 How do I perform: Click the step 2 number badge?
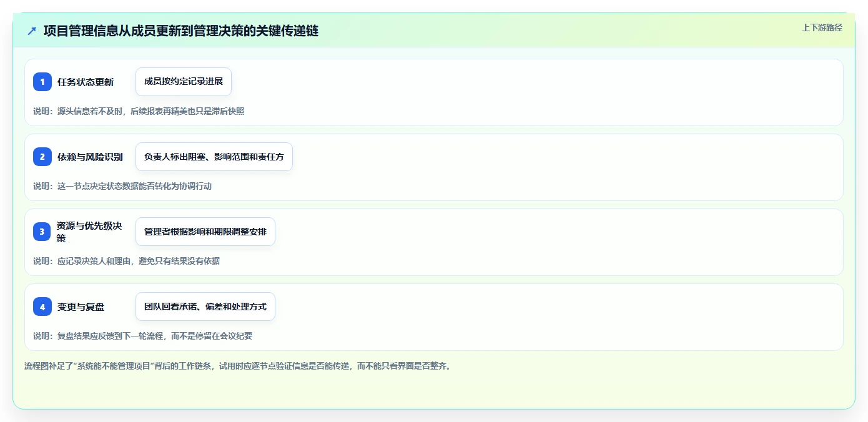coord(42,157)
